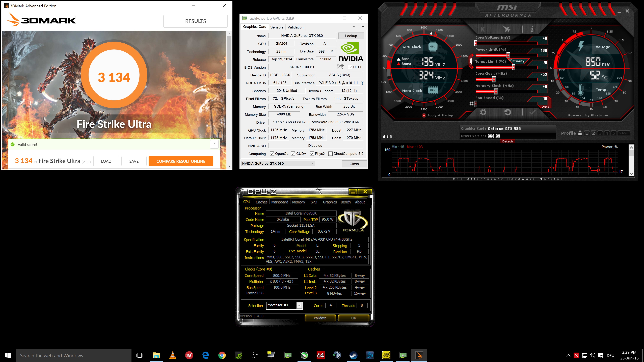Screen dimensions: 644x362
Task: Toggle the PhysX checkbox
Action: click(x=312, y=154)
